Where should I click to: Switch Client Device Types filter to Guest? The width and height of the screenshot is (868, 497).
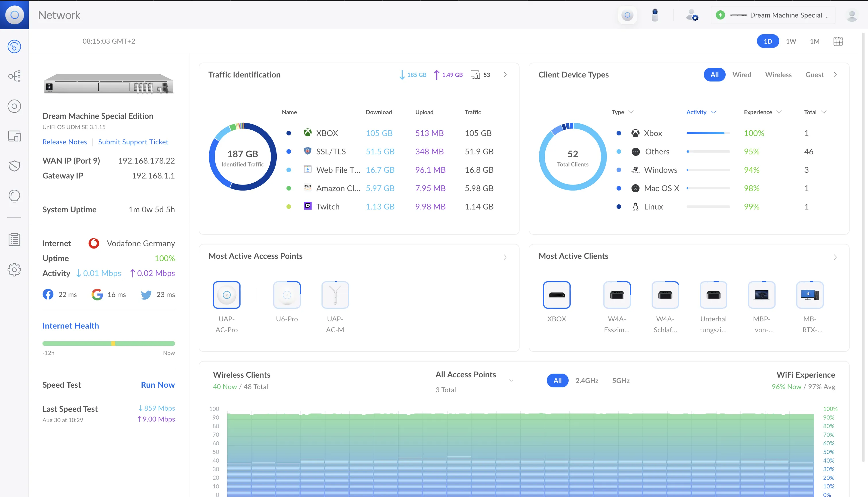click(x=814, y=74)
